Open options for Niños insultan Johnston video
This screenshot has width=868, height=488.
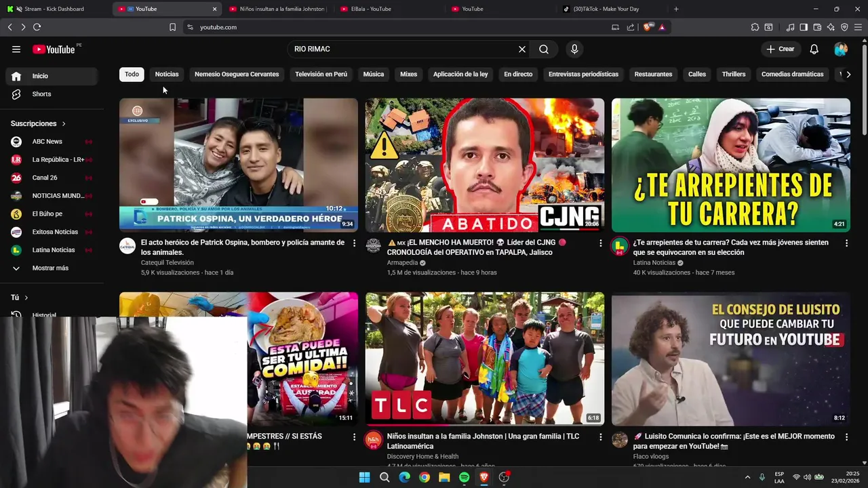click(600, 437)
